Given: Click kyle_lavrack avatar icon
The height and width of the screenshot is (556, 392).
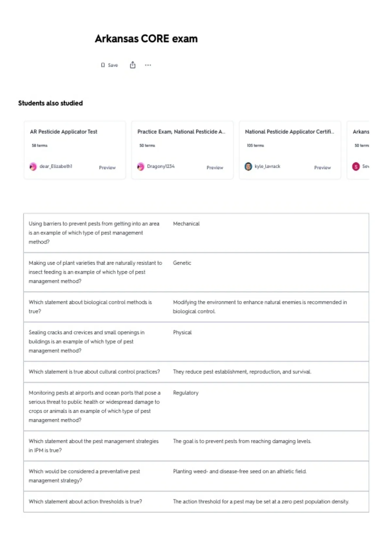Looking at the screenshot, I should tap(248, 166).
